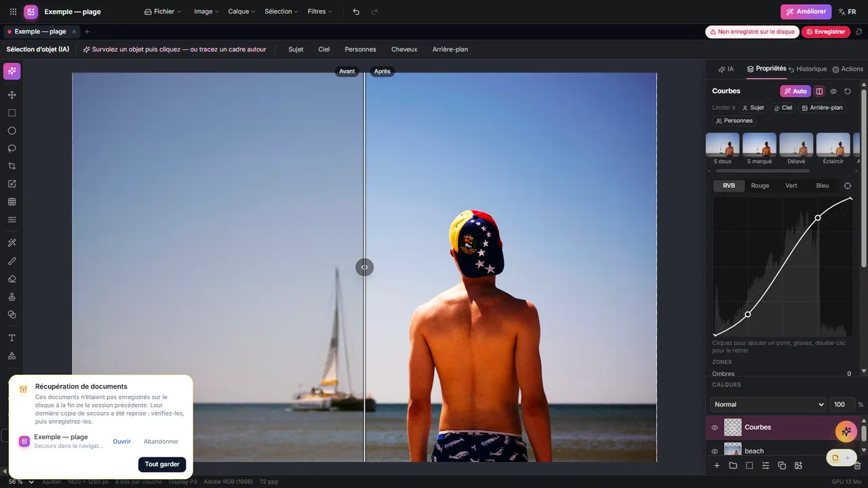Toggle the Arrière-plan limit chip in Courbes
868x488 pixels.
822,108
